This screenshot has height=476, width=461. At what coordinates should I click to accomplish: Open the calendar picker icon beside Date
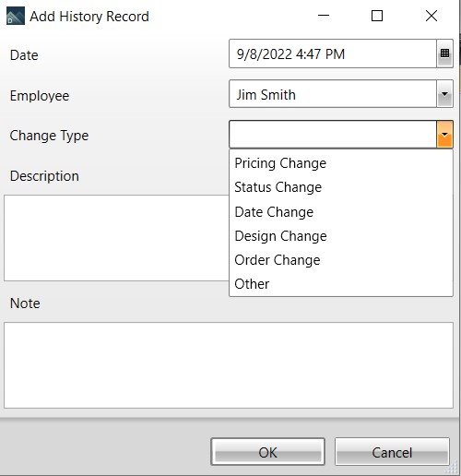click(444, 54)
